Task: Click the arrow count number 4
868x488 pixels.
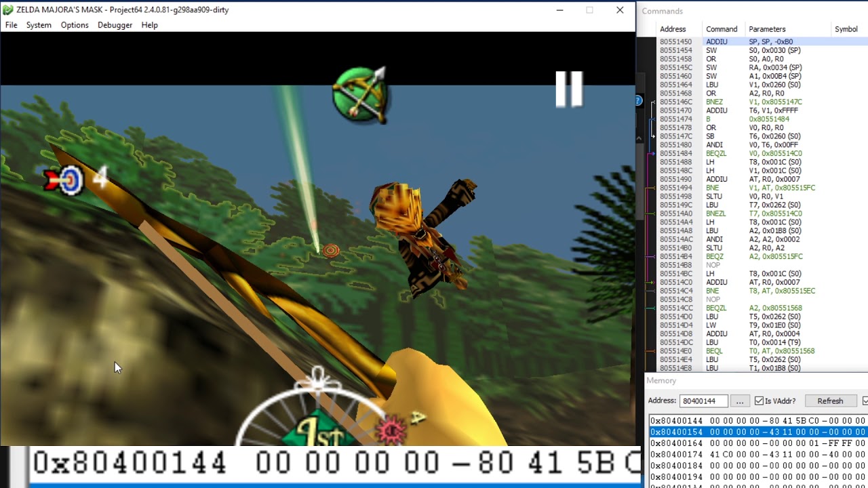Action: pos(100,178)
